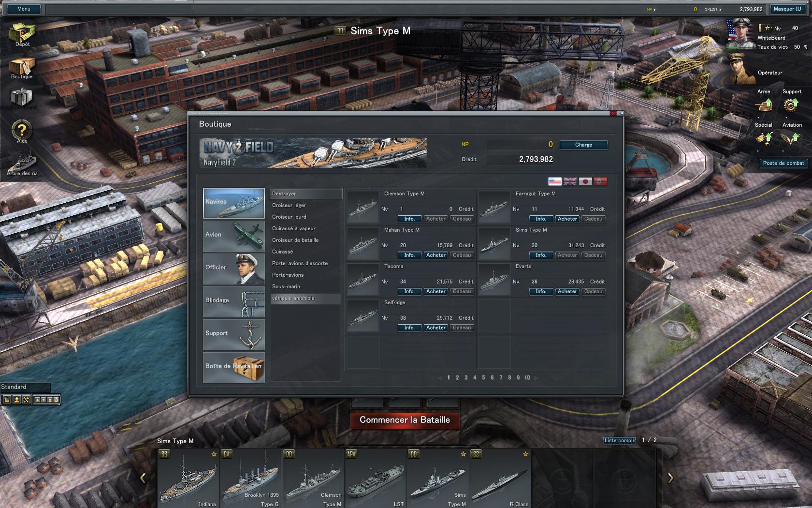812x508 pixels.
Task: Click Info. for Mahan Type M
Action: (409, 255)
